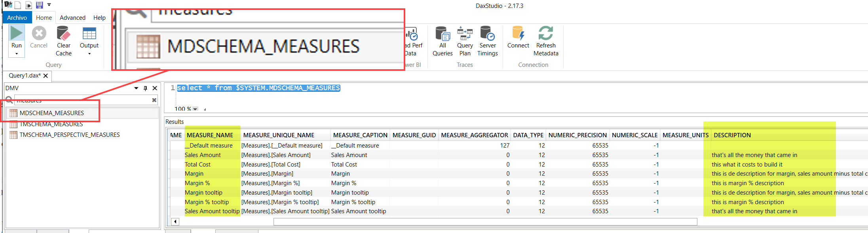
Task: Clear the DMV search box text
Action: click(x=154, y=100)
